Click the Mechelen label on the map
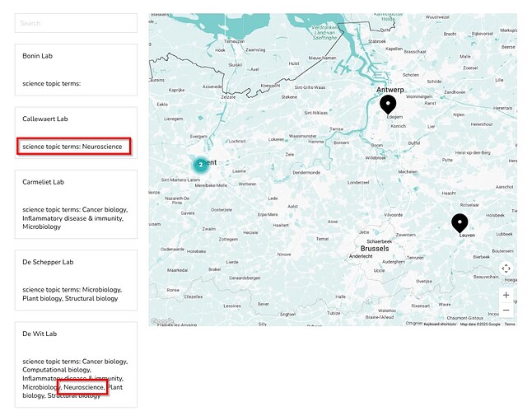The width and height of the screenshot is (532, 411). (408, 172)
